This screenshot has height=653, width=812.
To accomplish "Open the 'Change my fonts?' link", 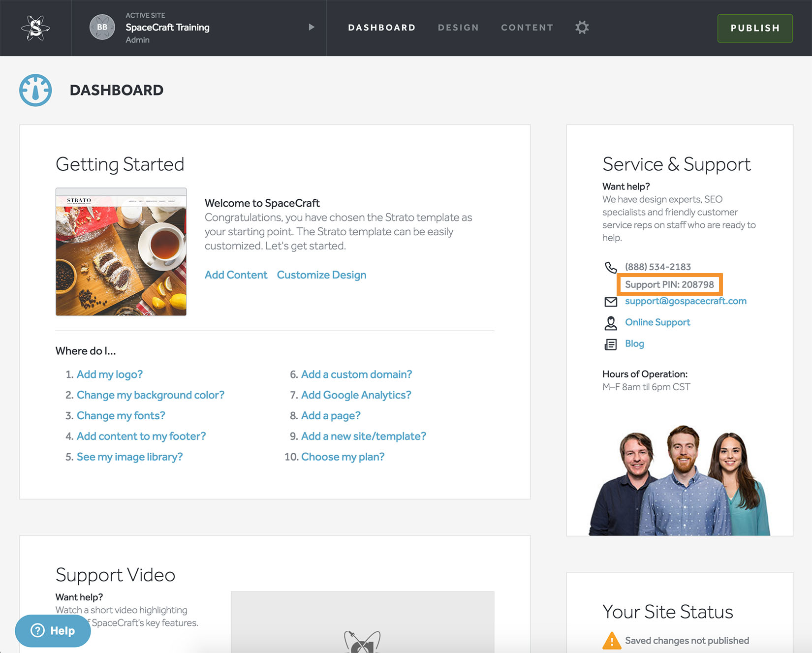I will (x=121, y=416).
